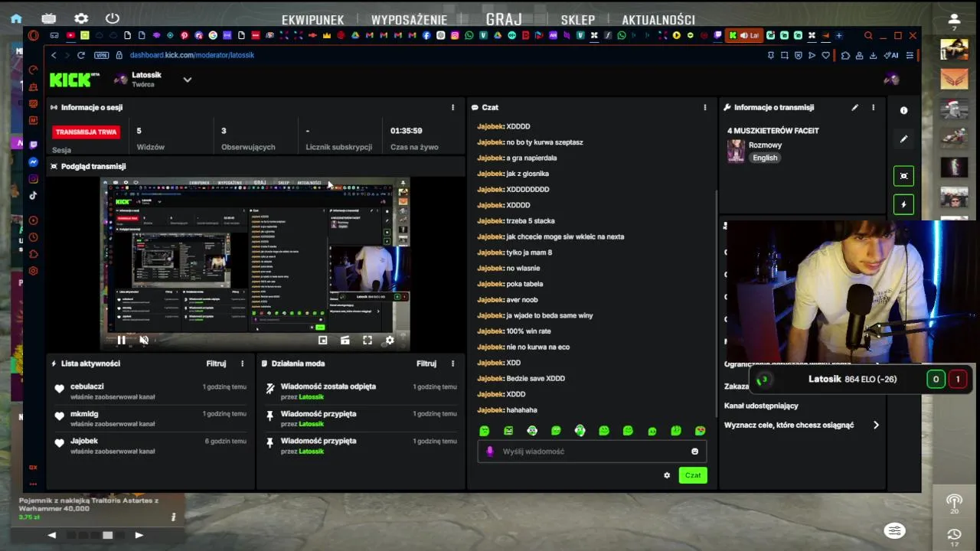Open the Latossik link in Wiadomość została odpięta
The image size is (980, 551).
[x=311, y=397]
